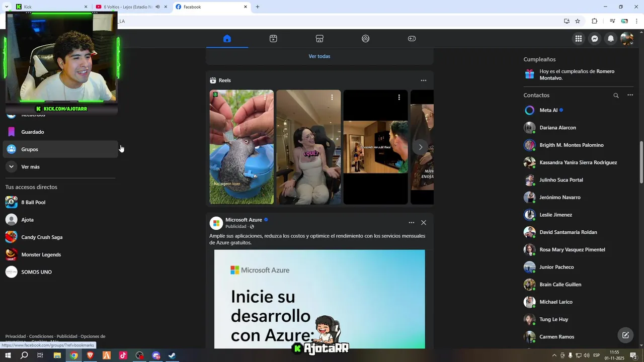Open chat with Brigith M. Montes Palomino
Viewport: 644px width, 362px height.
point(579,145)
